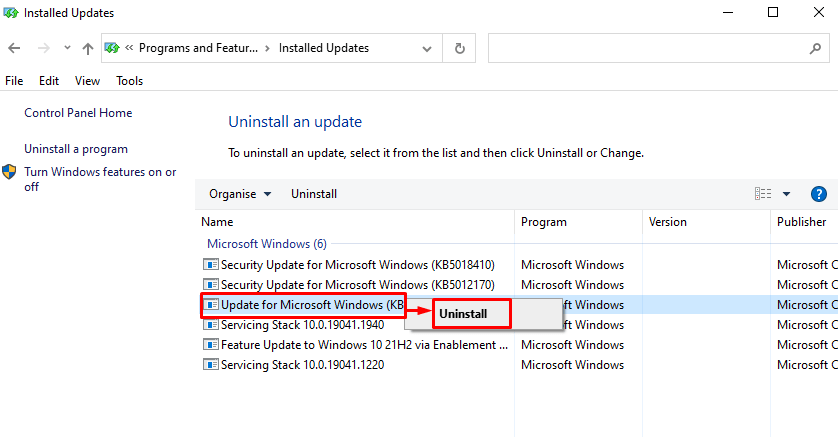This screenshot has height=437, width=838.
Task: Open recent locations dropdown arrow
Action: [67, 48]
